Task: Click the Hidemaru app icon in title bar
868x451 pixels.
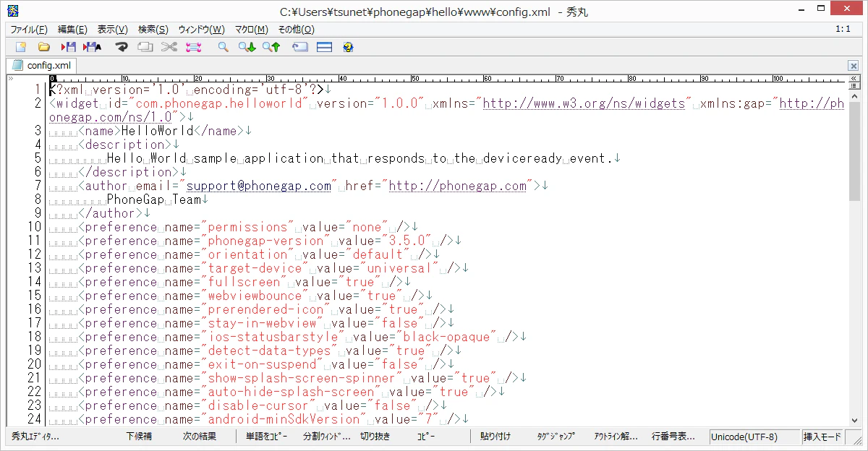Action: pyautogui.click(x=12, y=11)
